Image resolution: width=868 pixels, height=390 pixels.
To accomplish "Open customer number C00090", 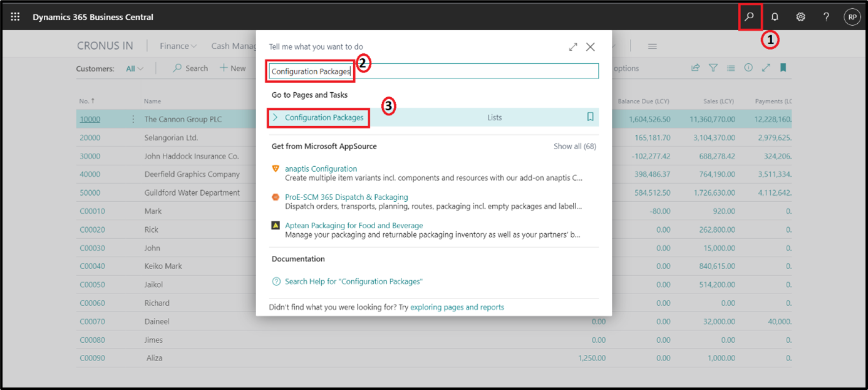I will coord(92,358).
